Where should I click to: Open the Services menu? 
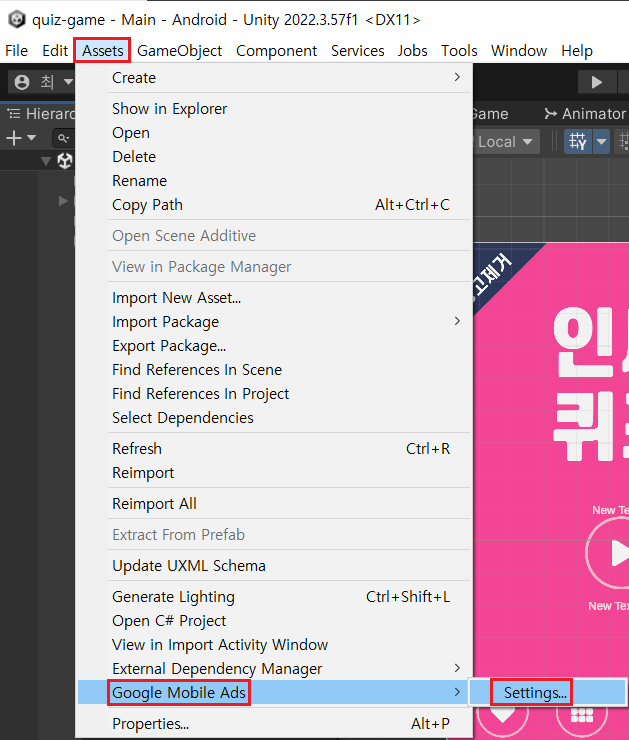(357, 50)
